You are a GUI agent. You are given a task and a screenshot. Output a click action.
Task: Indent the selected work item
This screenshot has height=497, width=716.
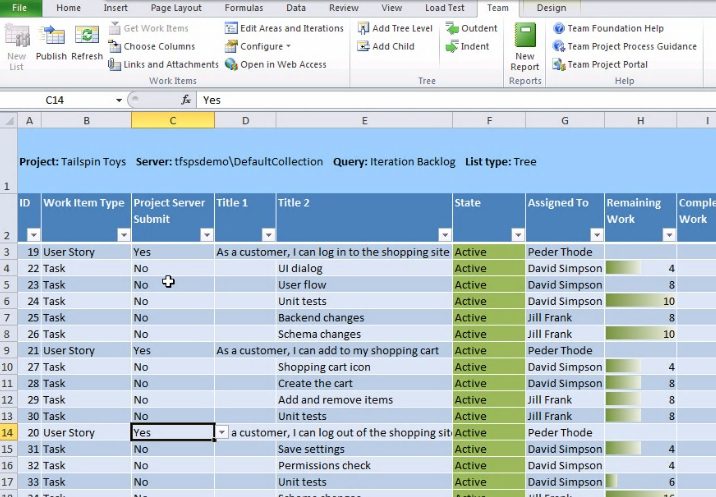pyautogui.click(x=468, y=46)
